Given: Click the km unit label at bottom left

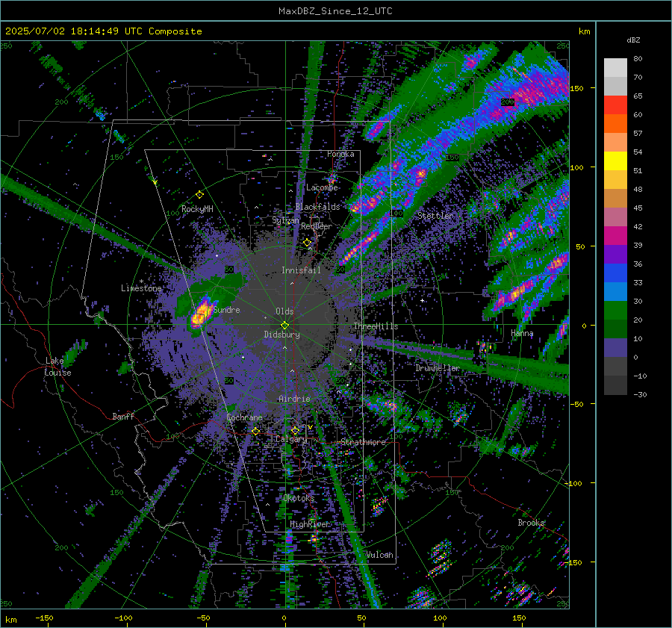Looking at the screenshot, I should [10, 620].
